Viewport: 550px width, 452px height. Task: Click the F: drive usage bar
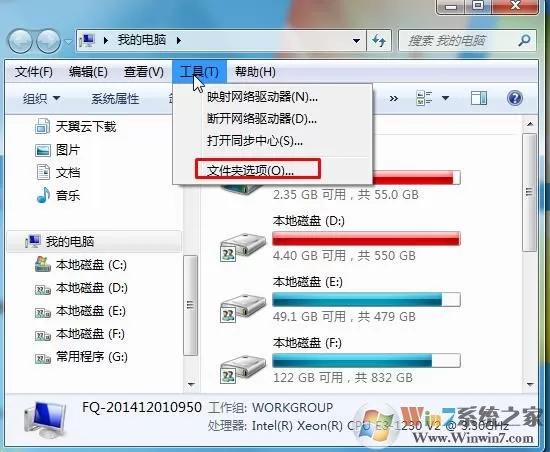[366, 361]
